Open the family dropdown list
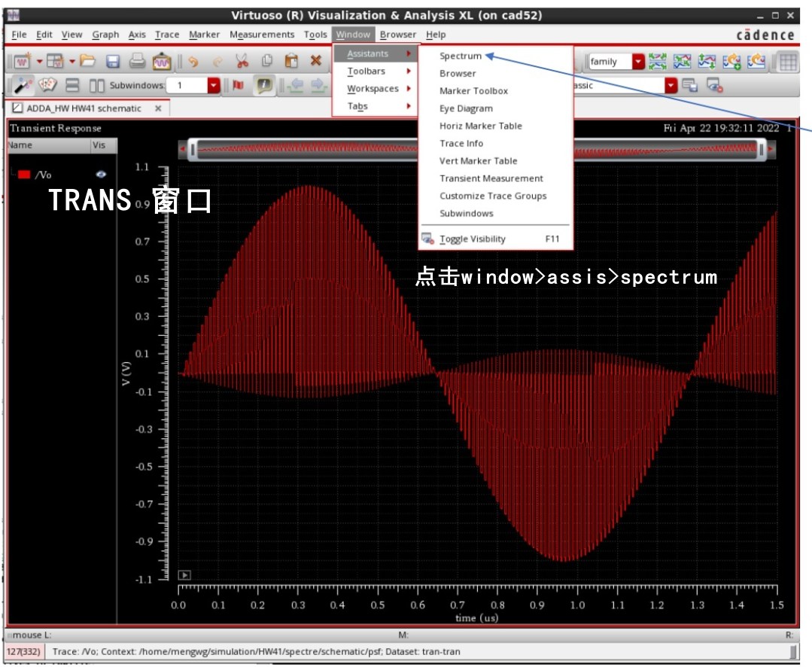Viewport: 812px width, 667px height. click(x=638, y=62)
